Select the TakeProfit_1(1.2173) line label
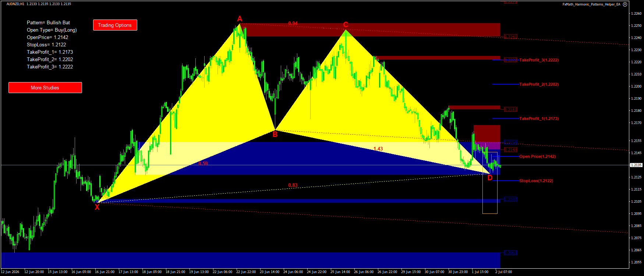Viewport: 644px width, 276px height. pos(539,118)
